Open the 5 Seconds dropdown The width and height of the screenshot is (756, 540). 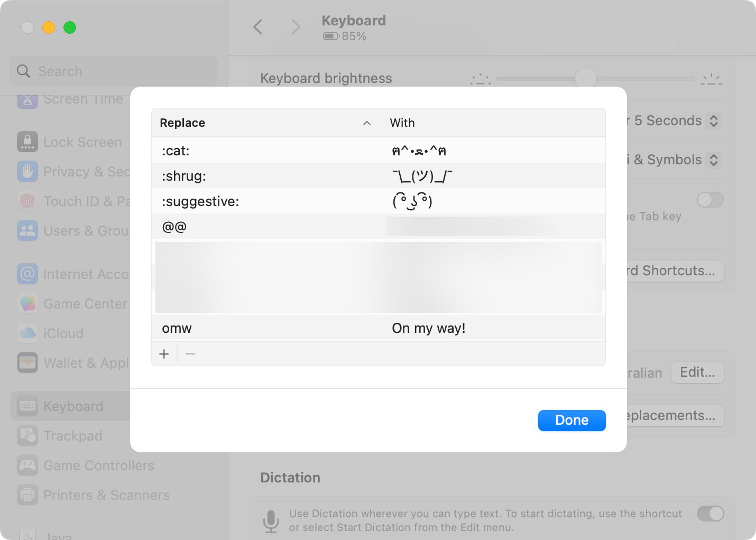713,121
